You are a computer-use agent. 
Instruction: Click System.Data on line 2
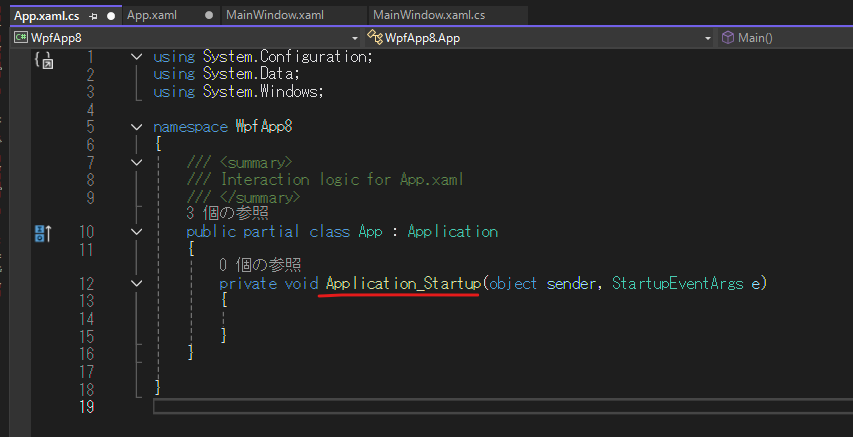coord(249,74)
